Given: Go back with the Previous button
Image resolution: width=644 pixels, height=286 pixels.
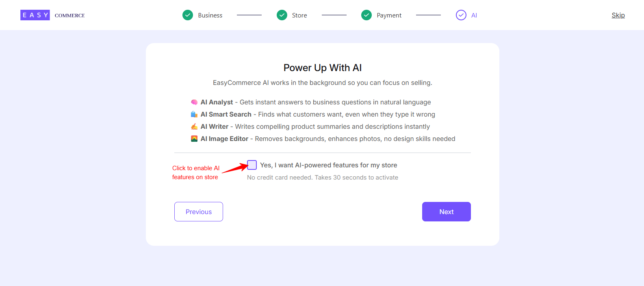Looking at the screenshot, I should 199,212.
